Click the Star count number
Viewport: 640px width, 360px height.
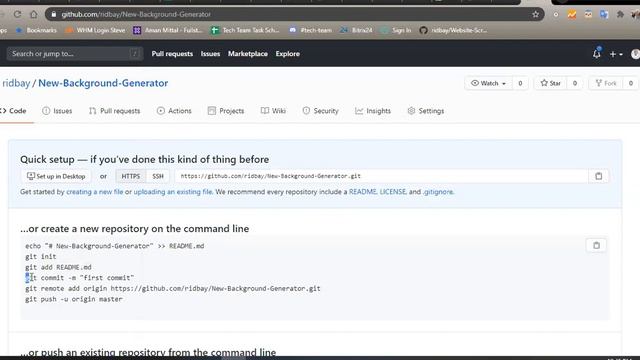tap(575, 83)
